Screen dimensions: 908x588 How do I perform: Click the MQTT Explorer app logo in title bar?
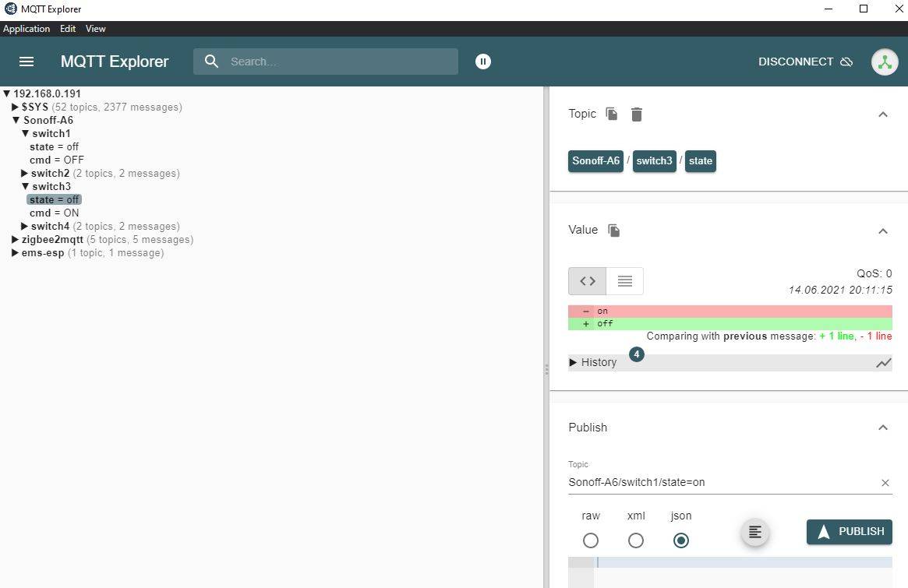coord(10,9)
